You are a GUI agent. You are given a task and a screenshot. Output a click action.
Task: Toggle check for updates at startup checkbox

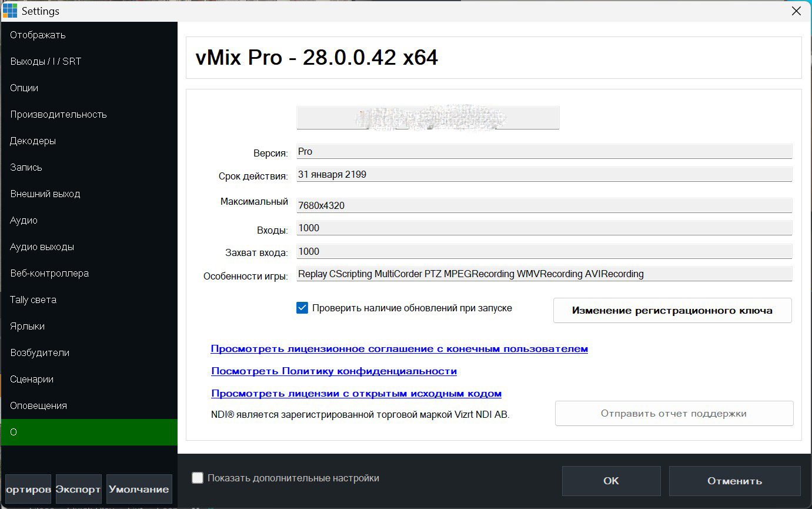(302, 308)
